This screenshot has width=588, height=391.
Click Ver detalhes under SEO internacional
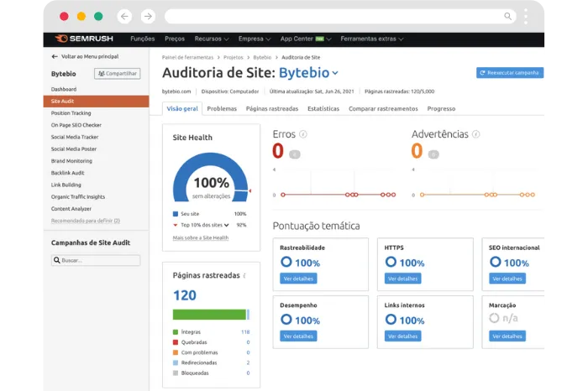coord(507,279)
